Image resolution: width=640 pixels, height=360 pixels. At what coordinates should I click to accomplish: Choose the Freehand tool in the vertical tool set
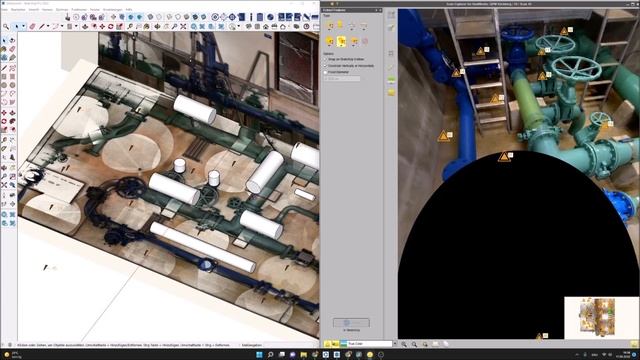[x=12, y=68]
